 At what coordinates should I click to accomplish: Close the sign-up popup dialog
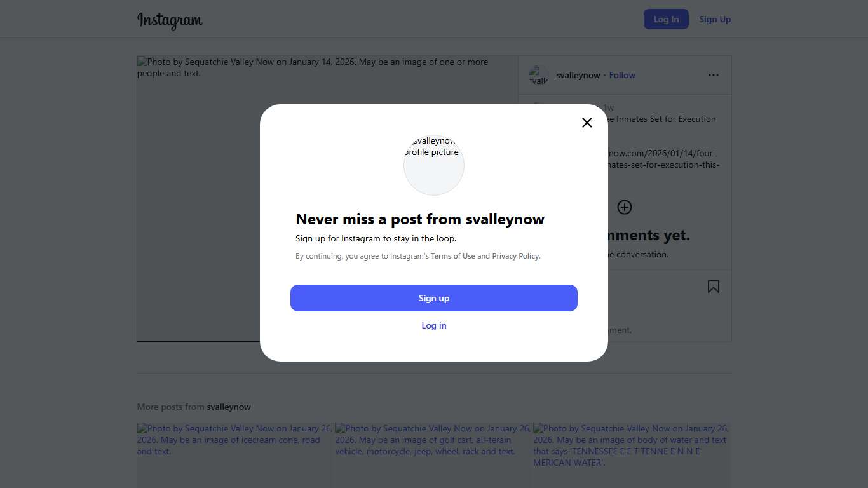point(587,123)
